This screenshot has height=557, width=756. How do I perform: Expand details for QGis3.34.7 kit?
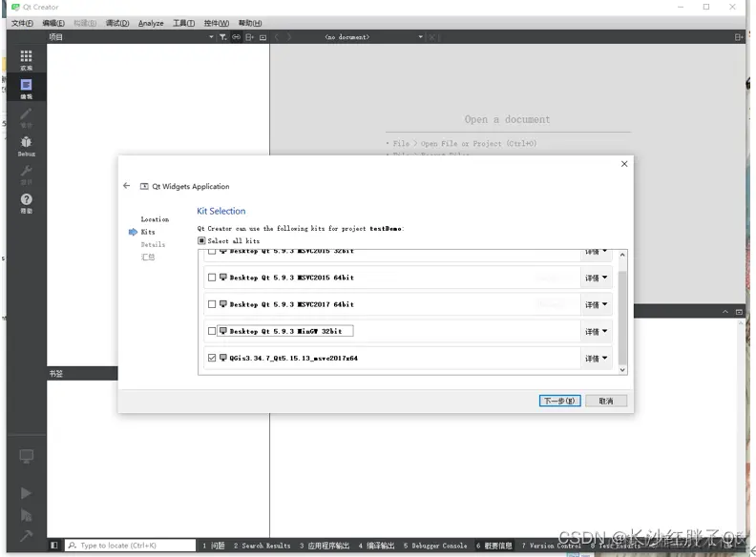597,358
